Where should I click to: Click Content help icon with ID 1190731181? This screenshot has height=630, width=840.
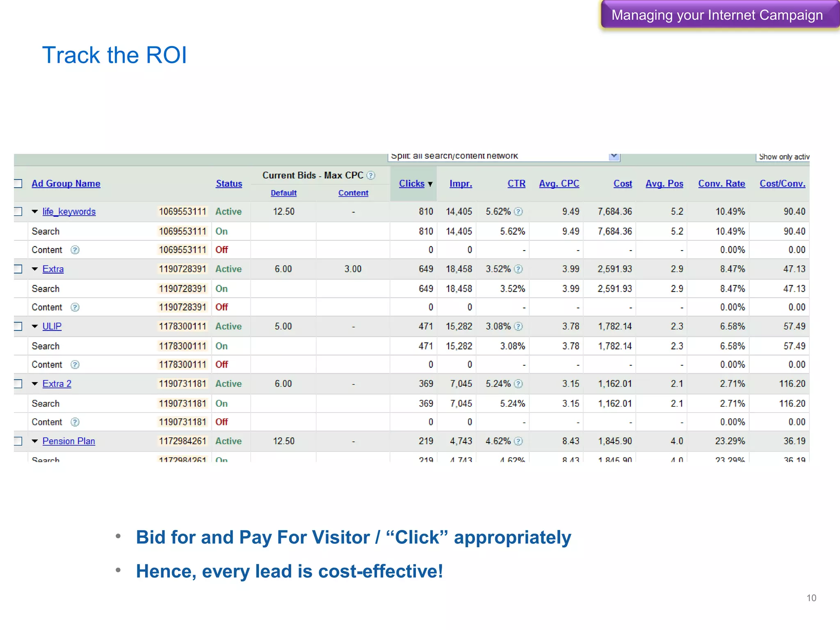click(75, 422)
